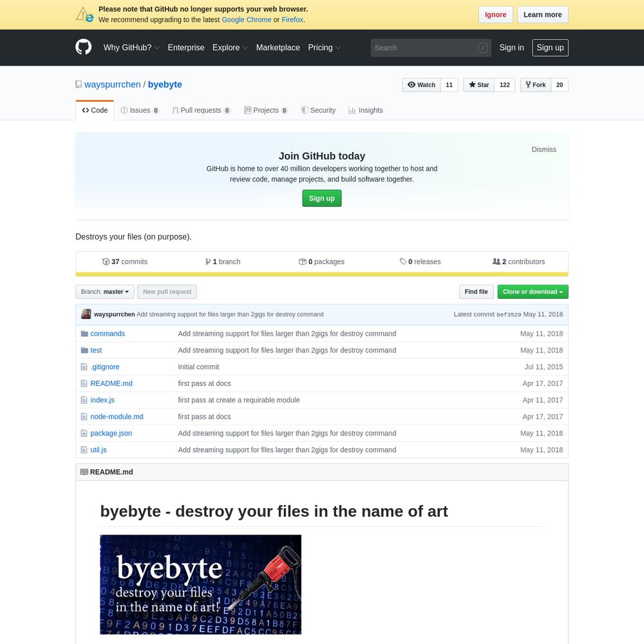Open the Issues tab

coord(140,110)
